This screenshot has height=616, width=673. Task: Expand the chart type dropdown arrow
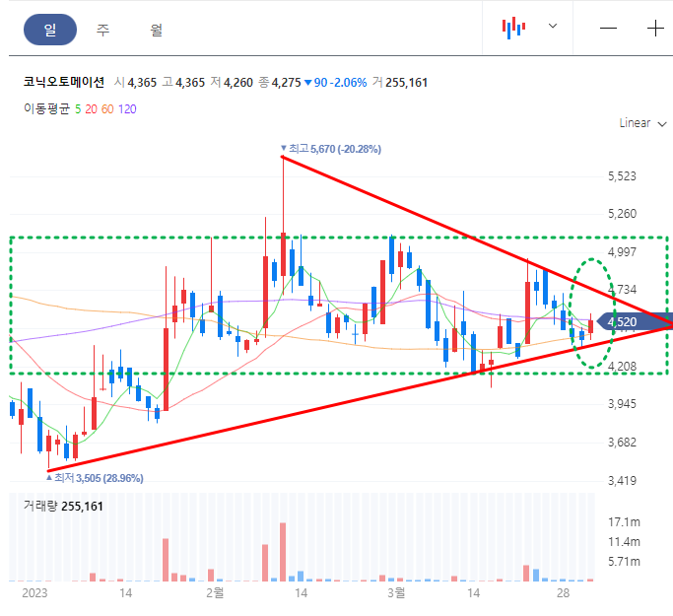553,26
